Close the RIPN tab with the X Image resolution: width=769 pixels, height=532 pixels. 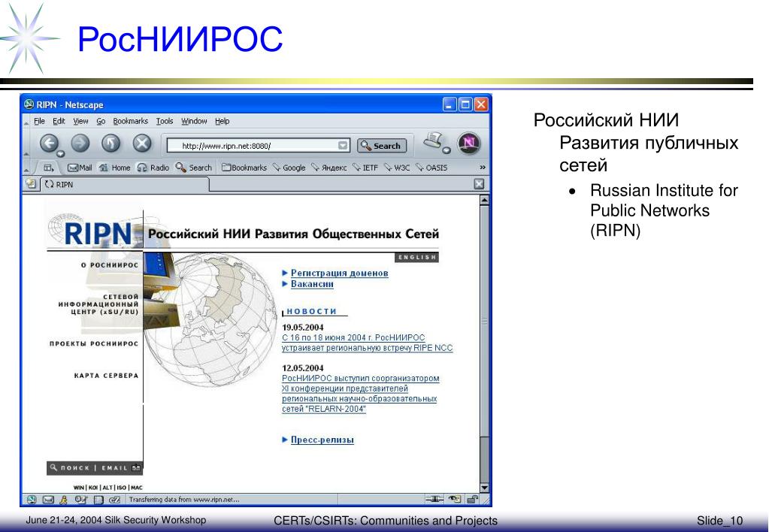point(479,184)
